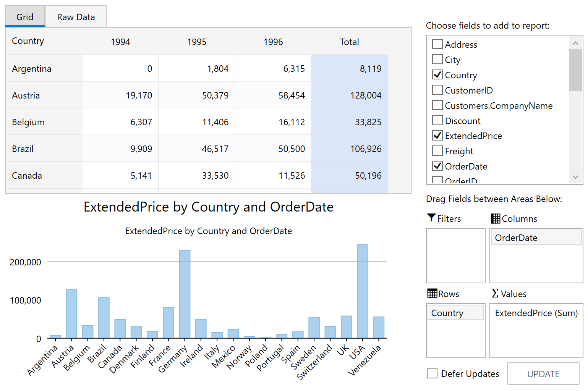This screenshot has width=588, height=391.
Task: Enable the Address field checkbox
Action: (437, 44)
